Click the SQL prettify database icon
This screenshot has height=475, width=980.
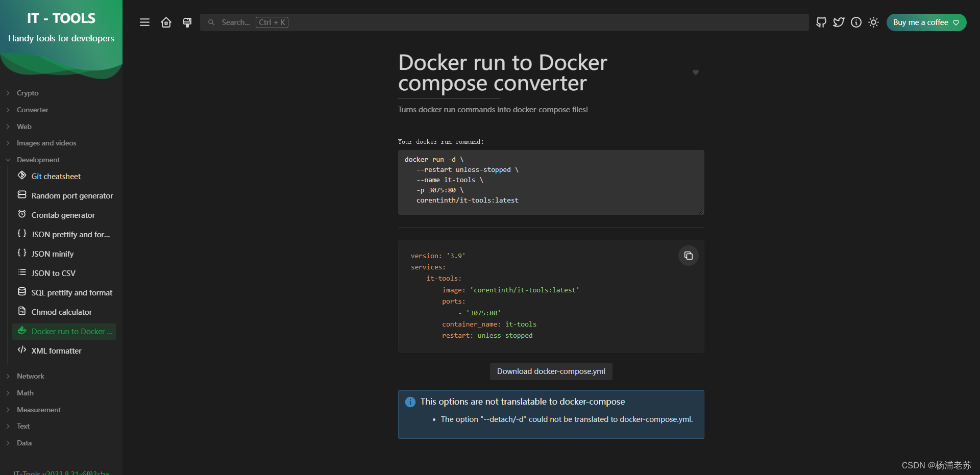click(22, 292)
